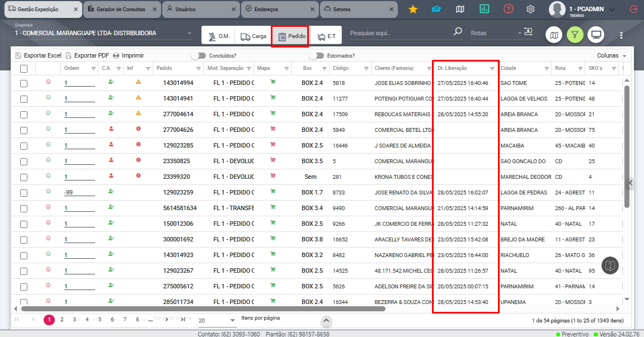Click green user icon for pedido 129023259

click(x=111, y=191)
